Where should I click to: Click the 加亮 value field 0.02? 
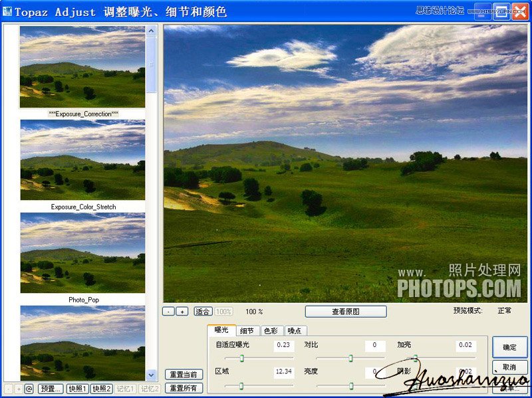tap(465, 345)
